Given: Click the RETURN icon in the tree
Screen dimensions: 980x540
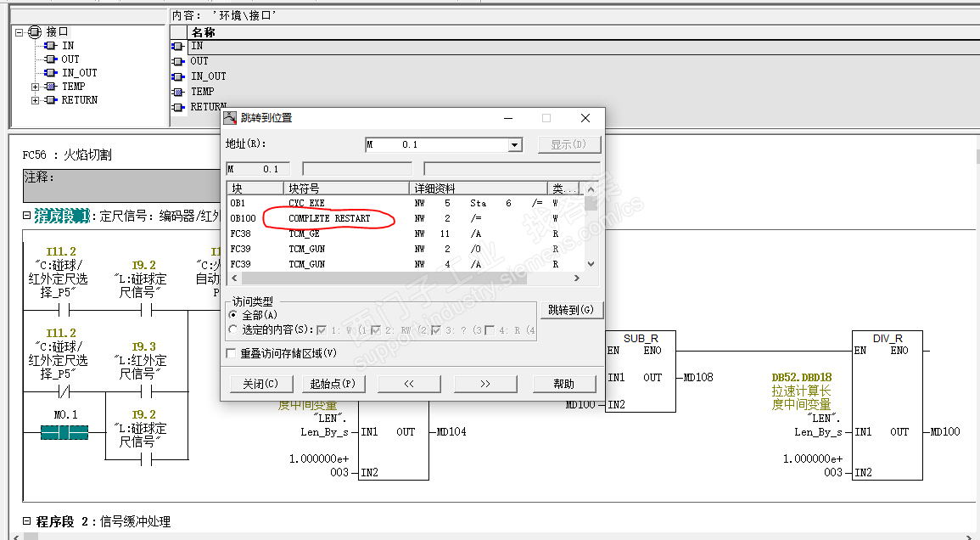Looking at the screenshot, I should pyautogui.click(x=51, y=100).
